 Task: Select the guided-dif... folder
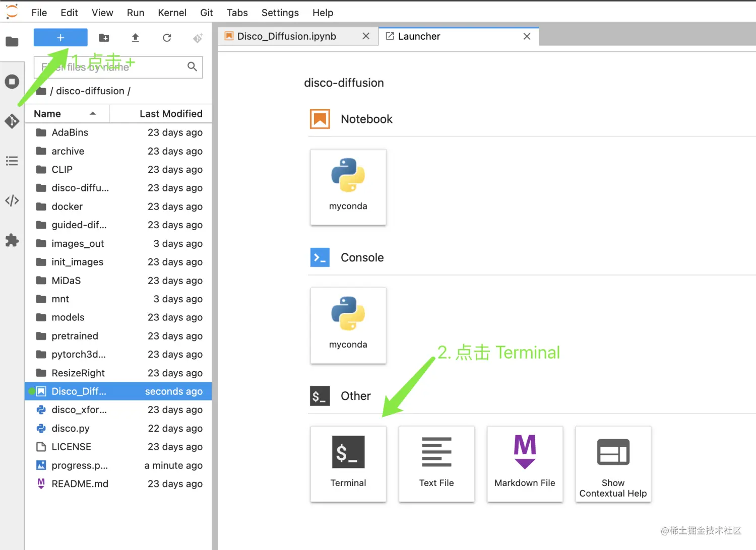click(118, 225)
